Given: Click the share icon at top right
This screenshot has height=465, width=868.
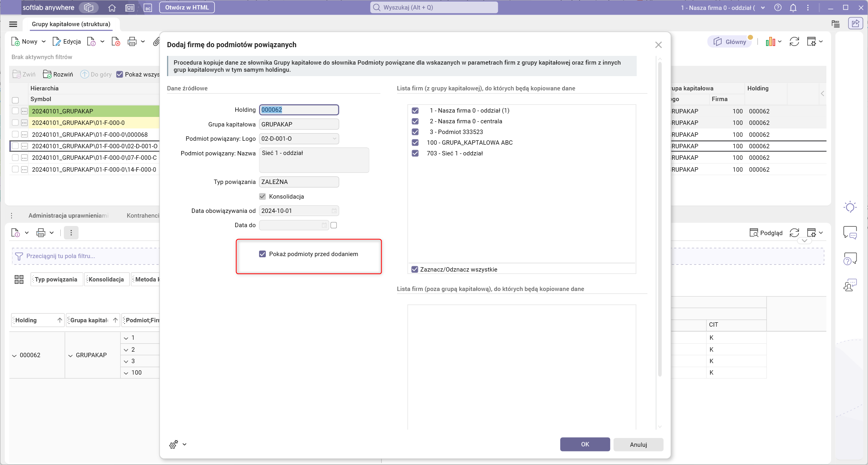Looking at the screenshot, I should click(856, 24).
